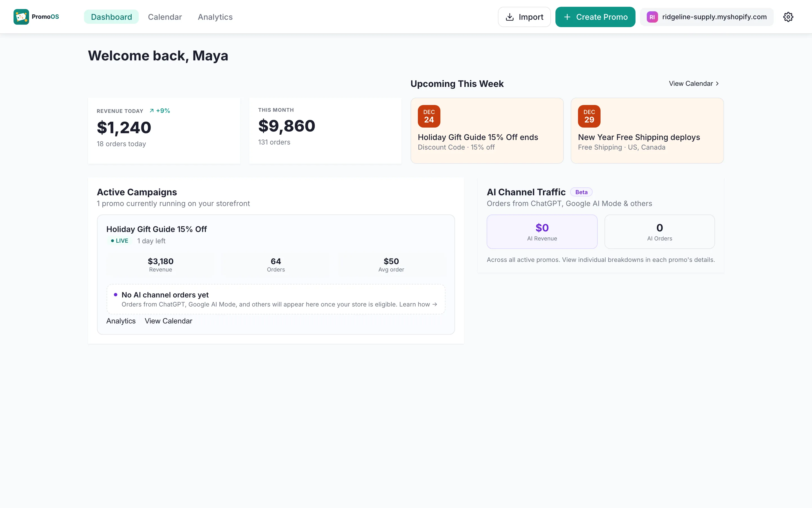This screenshot has width=812, height=508.
Task: Open Analytics link in the campaign card
Action: (121, 321)
